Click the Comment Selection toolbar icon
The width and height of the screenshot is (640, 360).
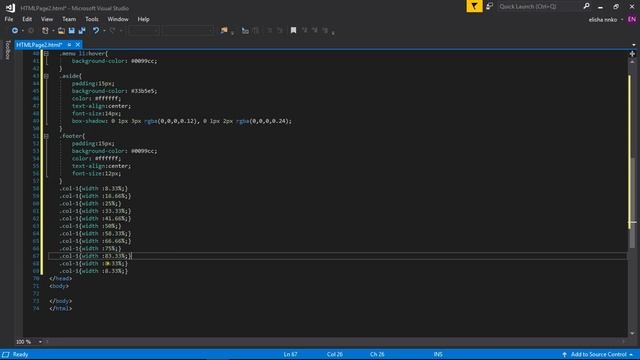[x=256, y=31]
